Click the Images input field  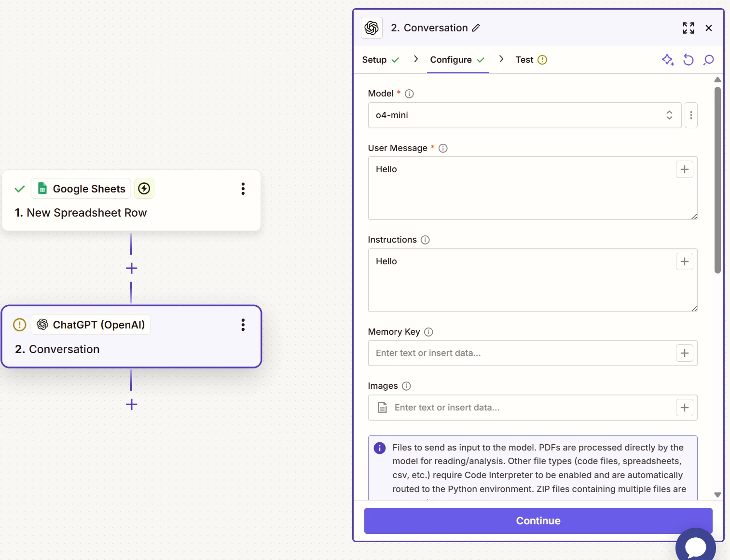532,408
